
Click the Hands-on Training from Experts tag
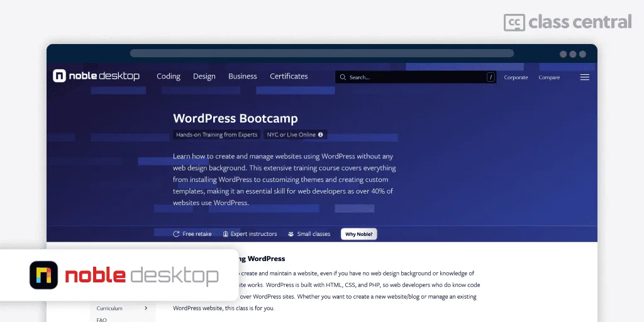coord(216,135)
